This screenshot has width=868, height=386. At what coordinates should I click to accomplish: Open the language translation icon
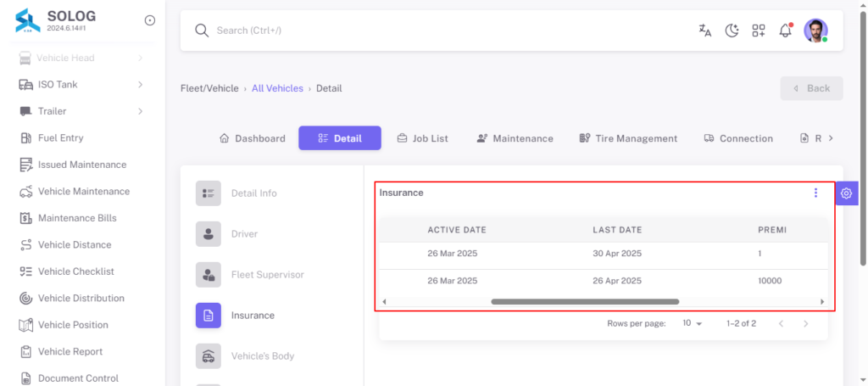pos(704,31)
